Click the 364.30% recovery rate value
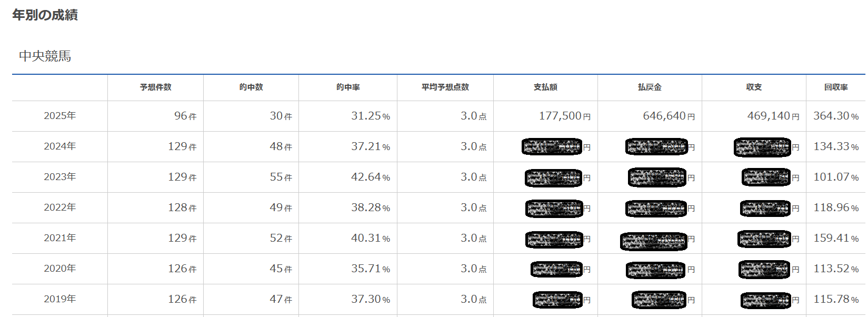Screen dimensions: 868x317 coord(835,116)
